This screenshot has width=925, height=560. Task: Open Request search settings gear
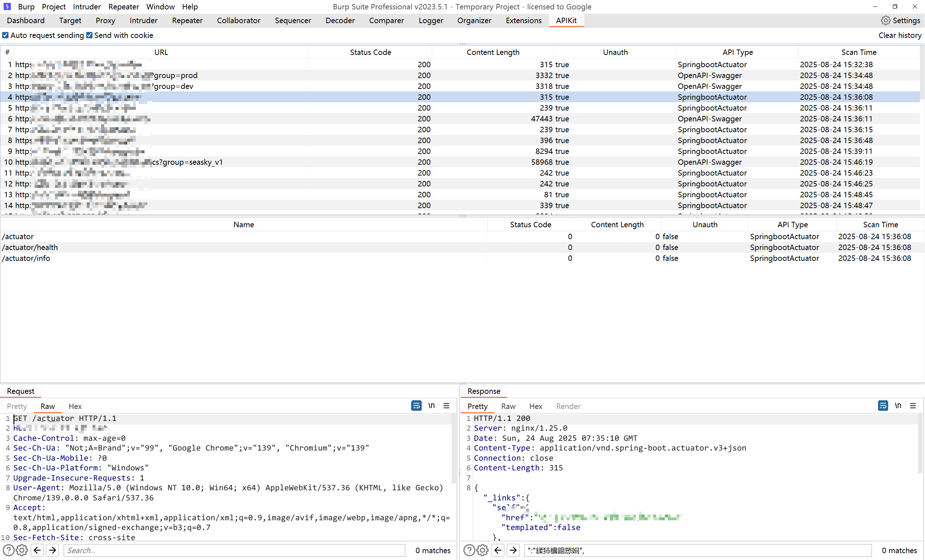tap(22, 550)
